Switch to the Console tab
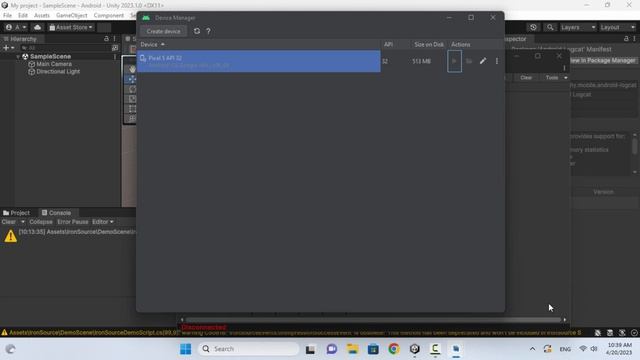Screen dimensions: 640x360 [x=56, y=213]
